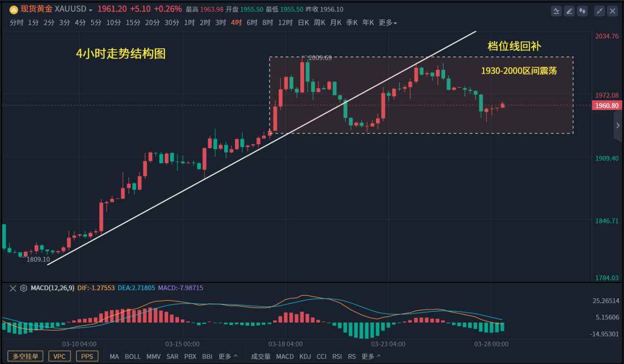Expand 更多 after the BBI indicator
The image size is (624, 364).
coord(228,356)
